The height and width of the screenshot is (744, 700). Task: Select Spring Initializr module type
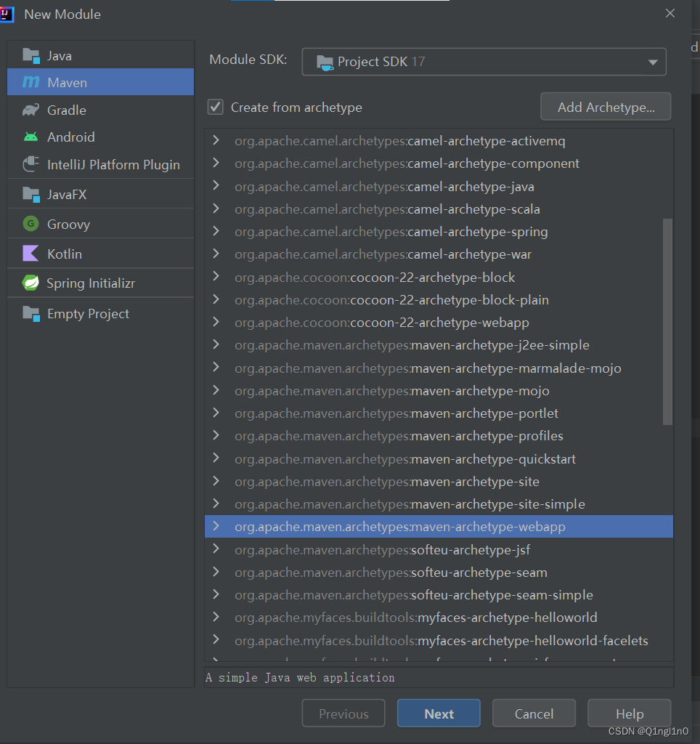click(x=100, y=283)
